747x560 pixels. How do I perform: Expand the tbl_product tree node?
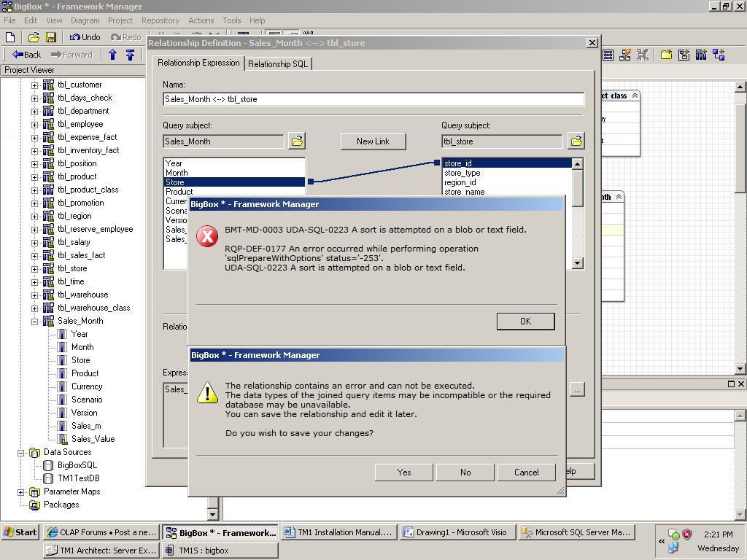(36, 176)
